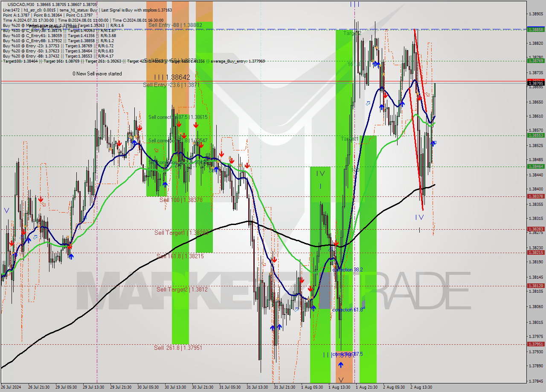Viewport: 546px width, 392px height.
Task: Click the 'Buy %10 @ C_Entry61' line
Action: (x=59, y=35)
